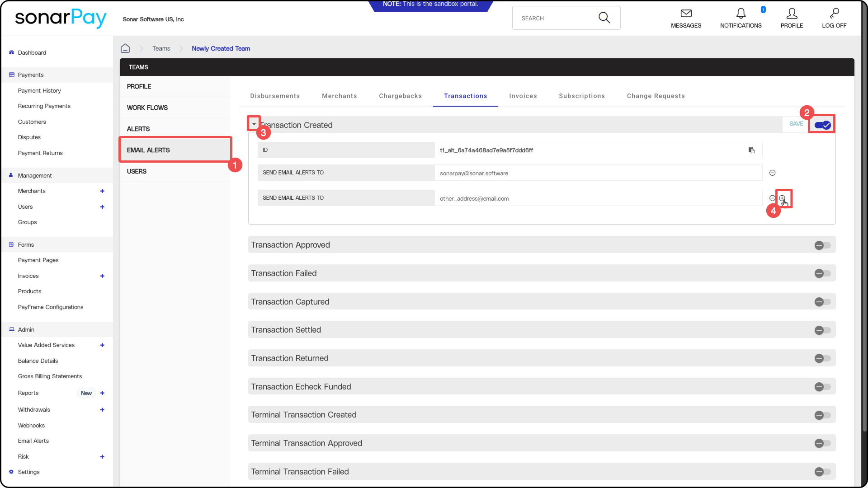The image size is (868, 488).
Task: Enable the Transaction Settled toggle
Action: [x=822, y=330]
